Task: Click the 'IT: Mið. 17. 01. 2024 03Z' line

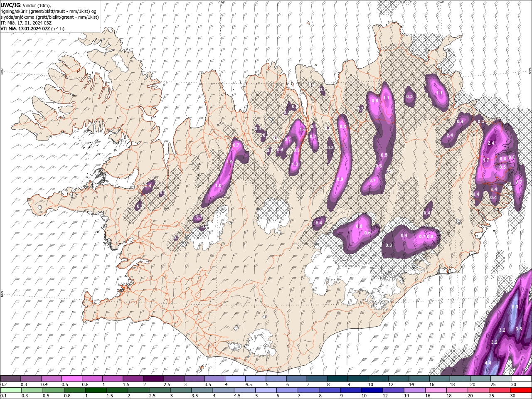Action: point(26,23)
